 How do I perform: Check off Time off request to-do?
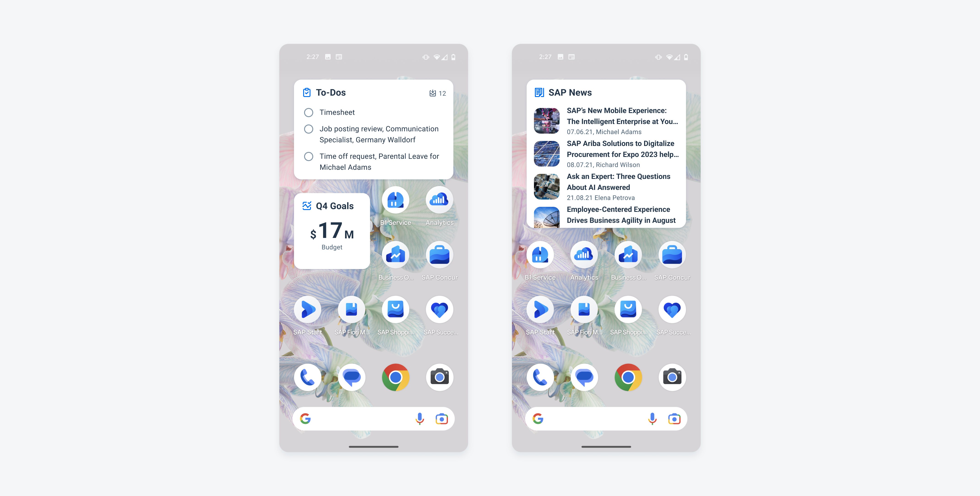pyautogui.click(x=308, y=156)
